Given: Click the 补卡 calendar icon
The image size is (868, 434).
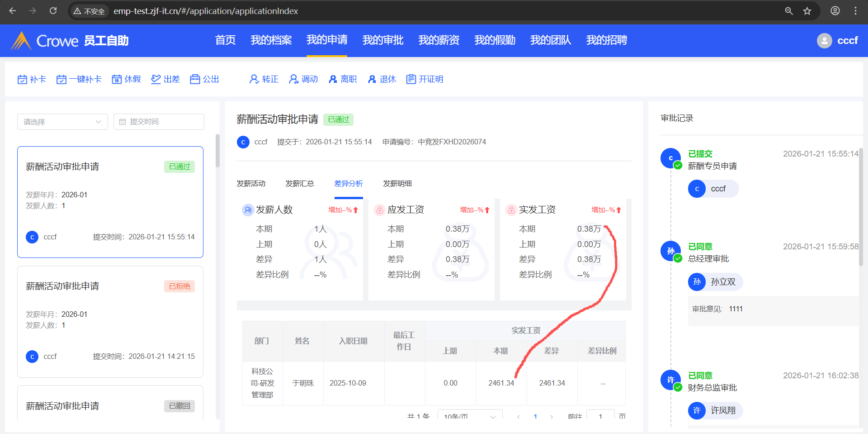Looking at the screenshot, I should click(22, 80).
